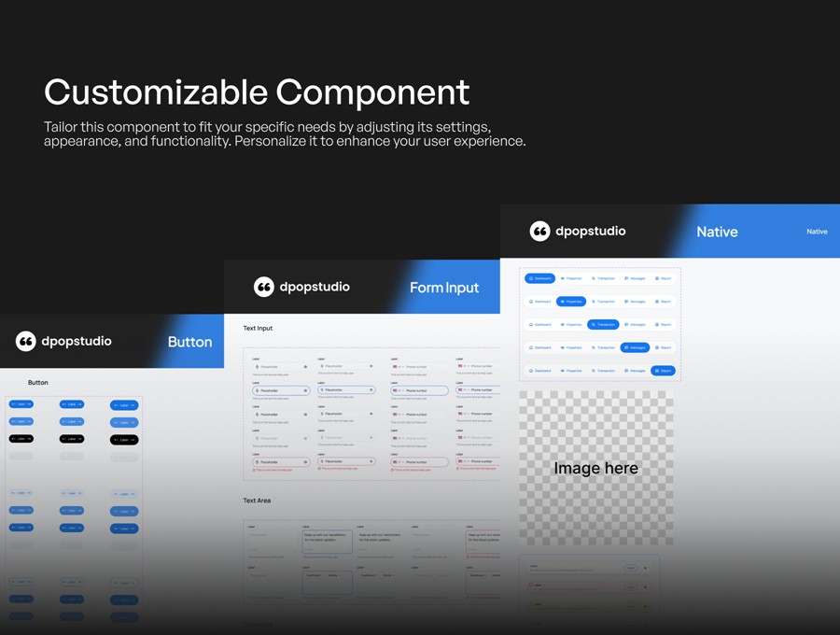Switch to the Properties tab in the second nav bar
Screen dimensions: 840x635
[x=571, y=302]
